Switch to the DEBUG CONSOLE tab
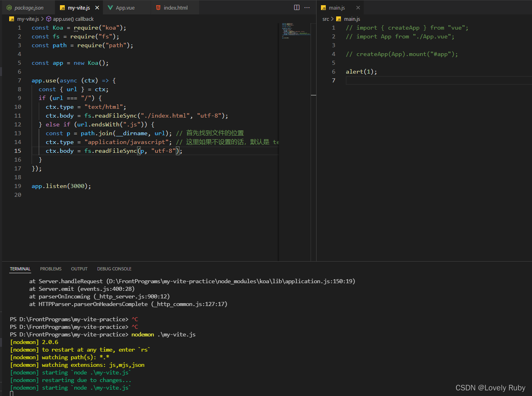This screenshot has width=532, height=396. pyautogui.click(x=114, y=269)
